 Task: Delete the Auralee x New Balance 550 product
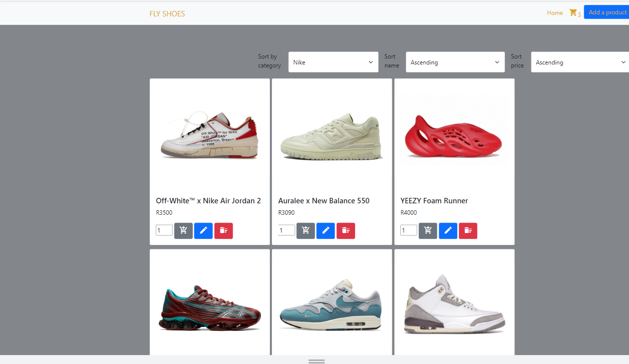[346, 231]
